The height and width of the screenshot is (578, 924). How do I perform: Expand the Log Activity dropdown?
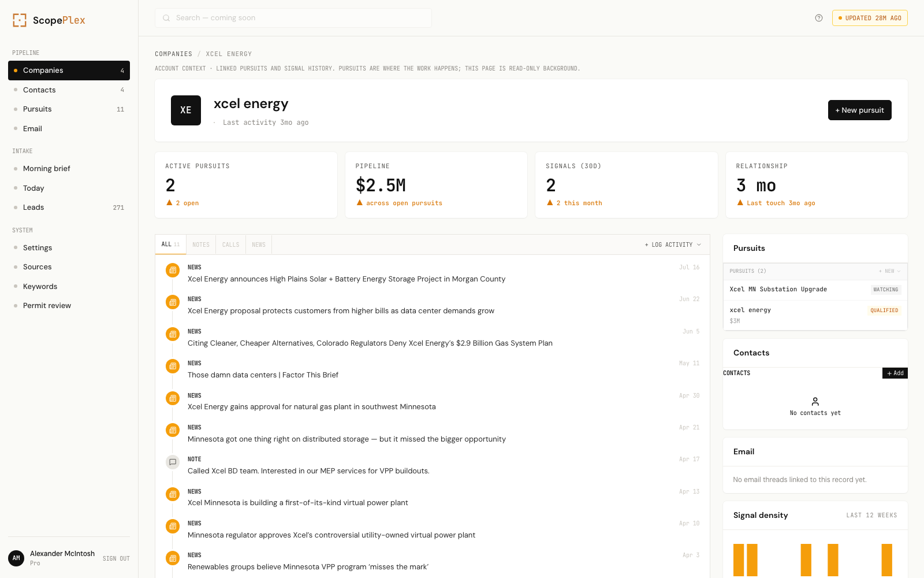tap(673, 244)
